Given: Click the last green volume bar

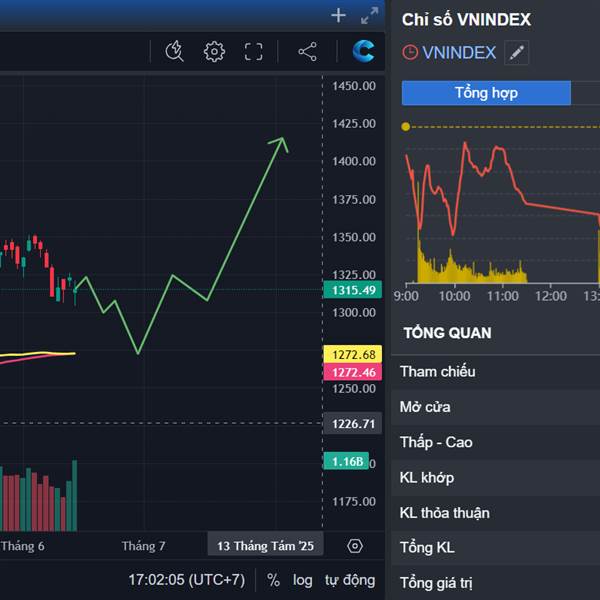Looking at the screenshot, I should click(75, 496).
